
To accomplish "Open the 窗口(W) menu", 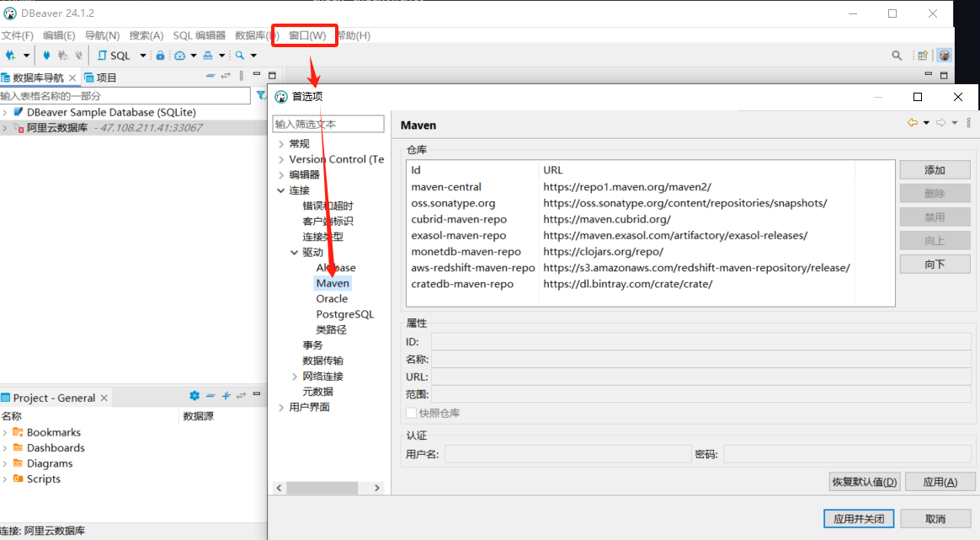I will 306,35.
